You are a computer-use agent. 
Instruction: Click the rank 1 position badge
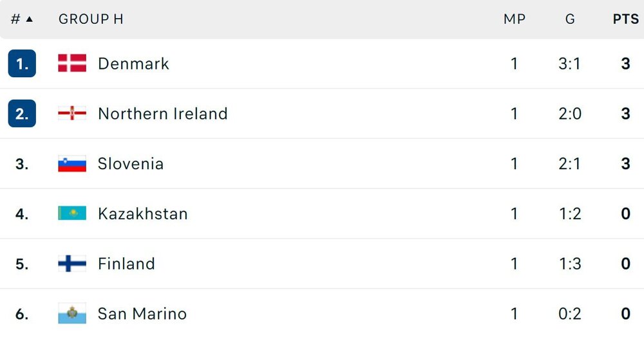coord(22,64)
